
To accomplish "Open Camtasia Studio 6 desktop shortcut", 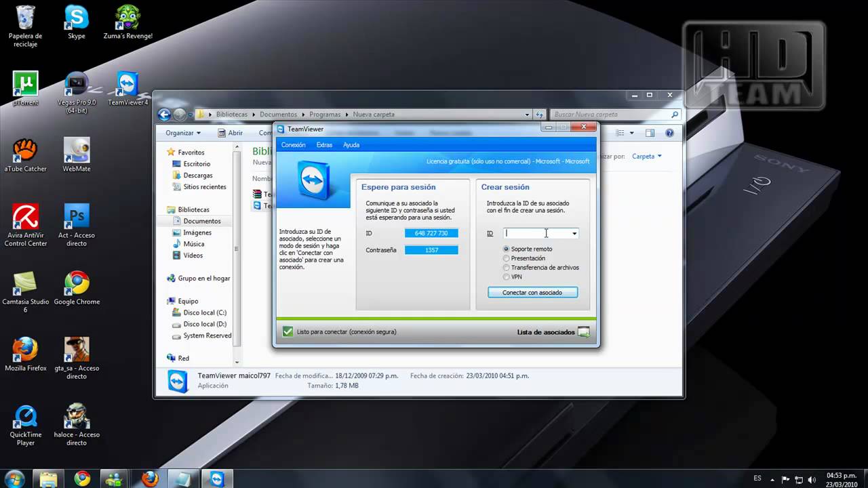I will pos(26,291).
